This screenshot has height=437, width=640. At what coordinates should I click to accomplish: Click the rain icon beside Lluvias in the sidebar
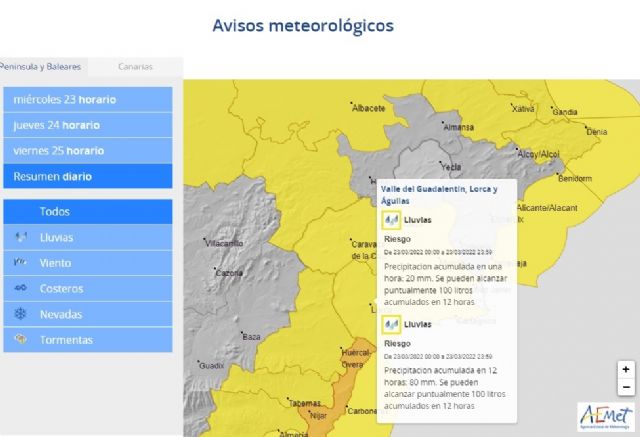click(21, 238)
